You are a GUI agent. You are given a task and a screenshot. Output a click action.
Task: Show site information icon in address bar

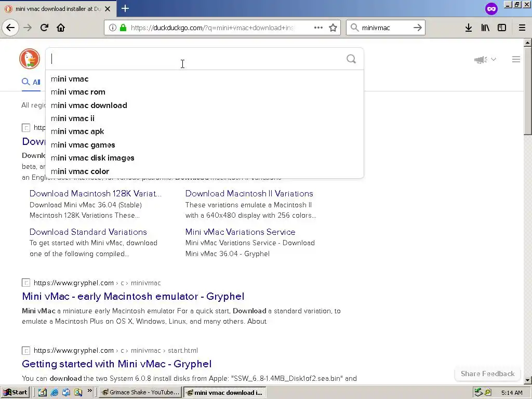(x=113, y=28)
